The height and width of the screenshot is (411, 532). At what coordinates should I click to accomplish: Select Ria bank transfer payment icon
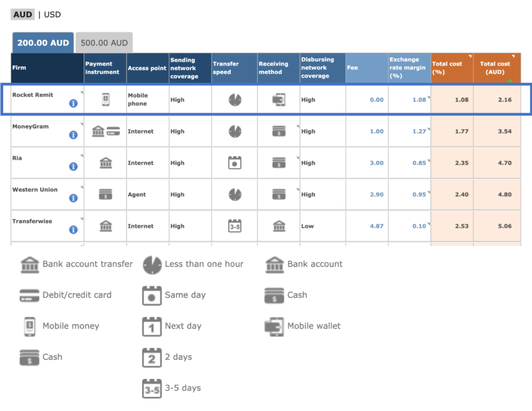(105, 162)
